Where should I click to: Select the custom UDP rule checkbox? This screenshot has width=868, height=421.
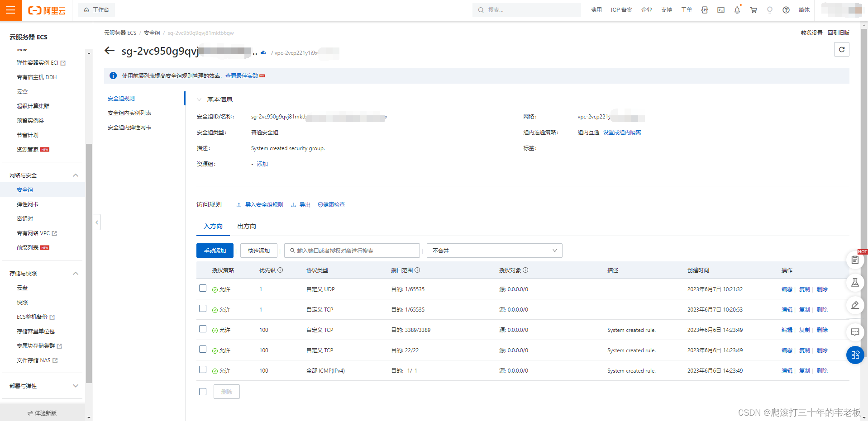tap(203, 288)
